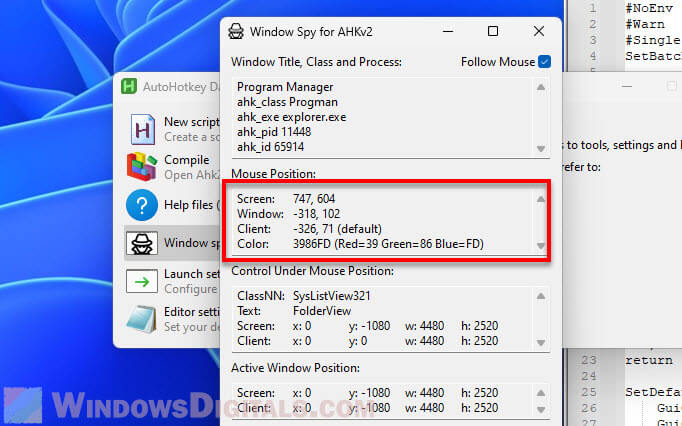The height and width of the screenshot is (426, 682).
Task: Click up arrow in Active Window Position box
Action: point(541,393)
